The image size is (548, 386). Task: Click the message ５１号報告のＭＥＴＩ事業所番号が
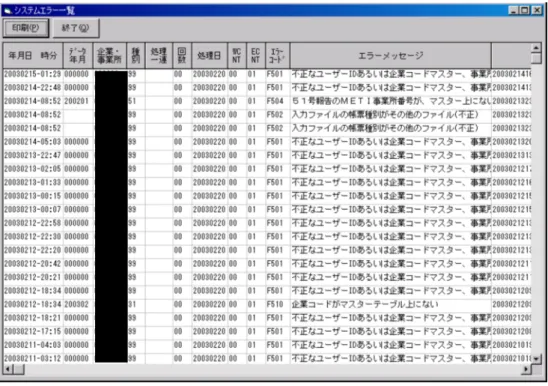point(390,101)
